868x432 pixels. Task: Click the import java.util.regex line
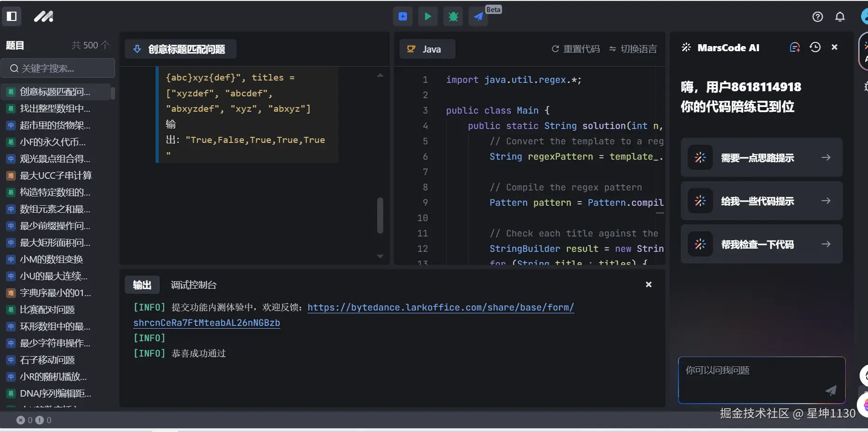point(514,80)
